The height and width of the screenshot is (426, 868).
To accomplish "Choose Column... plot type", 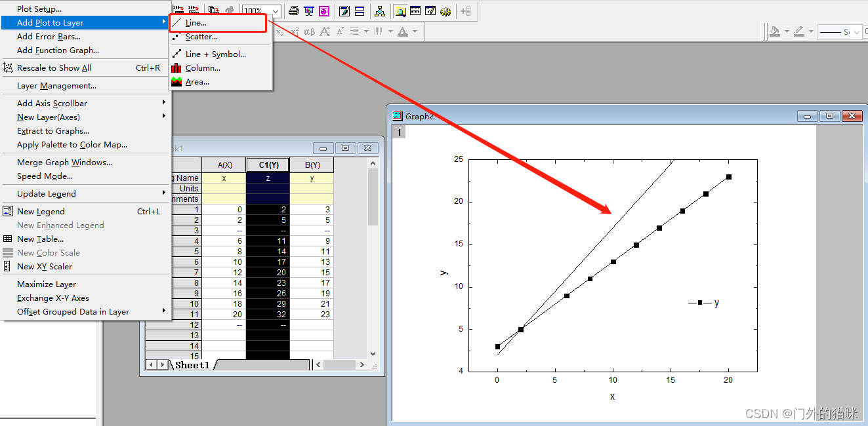I will click(x=221, y=68).
